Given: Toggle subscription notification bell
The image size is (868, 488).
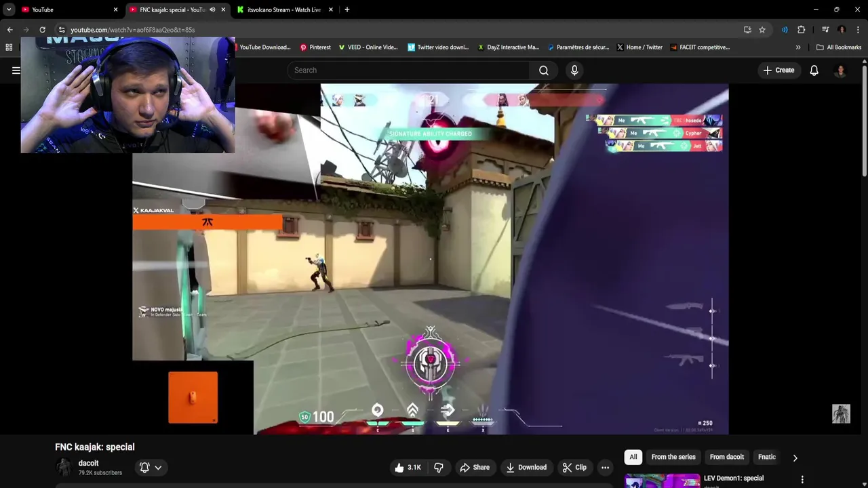Looking at the screenshot, I should click(144, 468).
